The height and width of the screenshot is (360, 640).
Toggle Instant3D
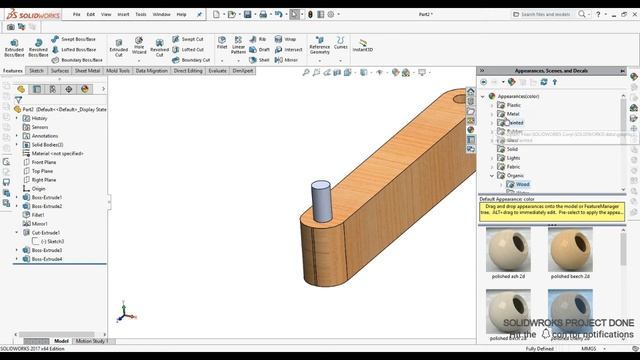362,45
